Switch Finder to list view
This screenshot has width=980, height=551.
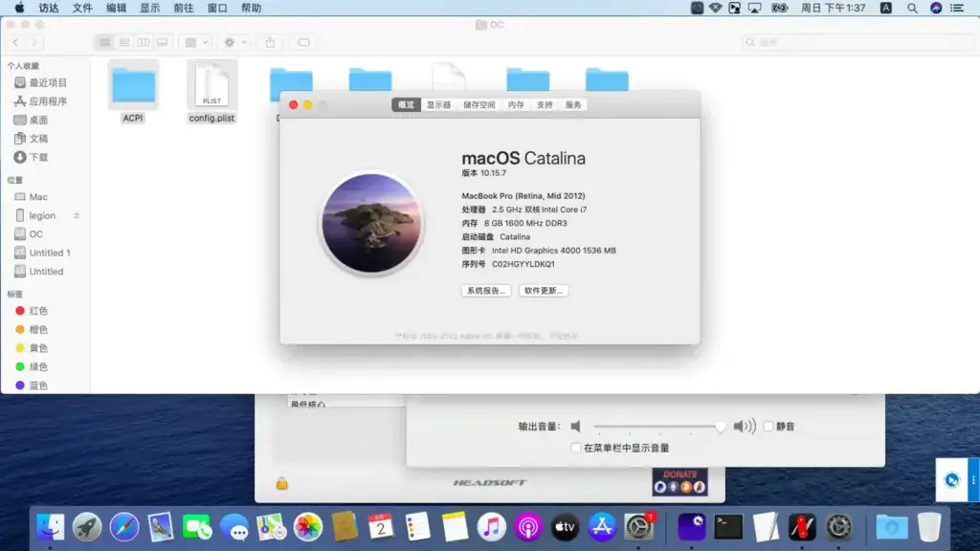[124, 42]
